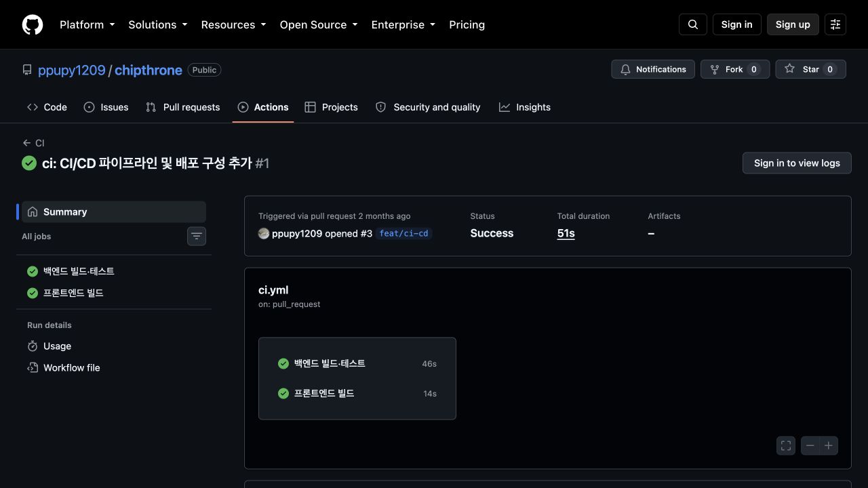Click the repository book icon
868x488 pixels.
[x=27, y=70]
